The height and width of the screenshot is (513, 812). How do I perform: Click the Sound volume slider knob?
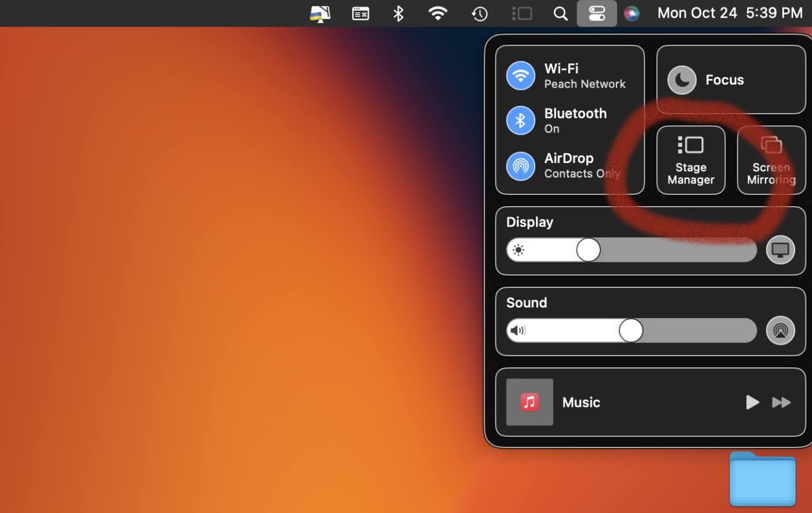pyautogui.click(x=630, y=331)
